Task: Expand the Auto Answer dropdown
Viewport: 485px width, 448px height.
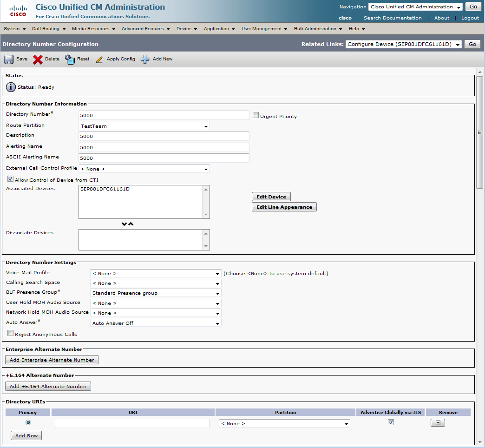Action: [156, 323]
